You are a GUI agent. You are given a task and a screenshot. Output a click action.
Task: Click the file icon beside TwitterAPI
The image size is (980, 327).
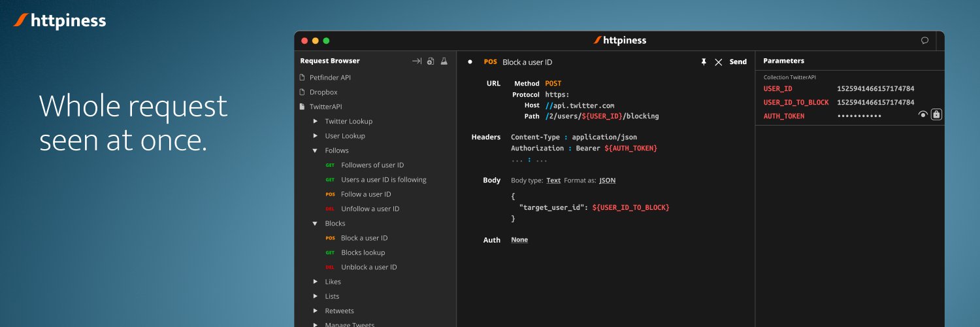point(302,107)
